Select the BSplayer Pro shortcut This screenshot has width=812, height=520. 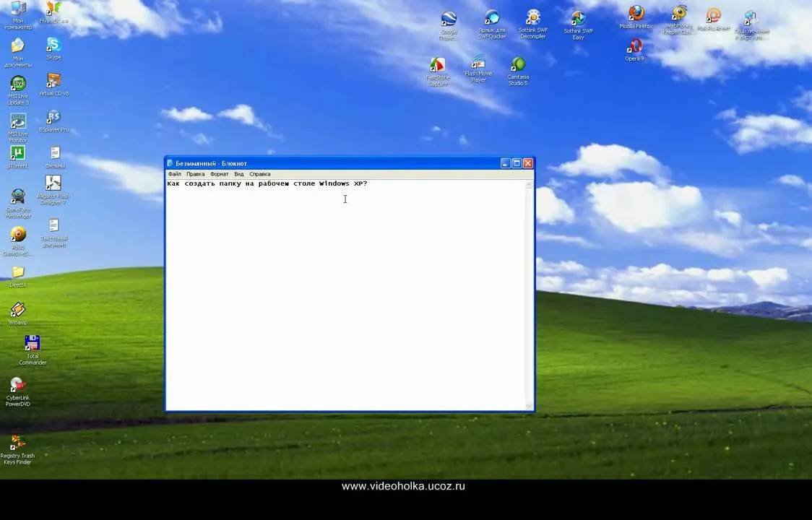pyautogui.click(x=54, y=121)
